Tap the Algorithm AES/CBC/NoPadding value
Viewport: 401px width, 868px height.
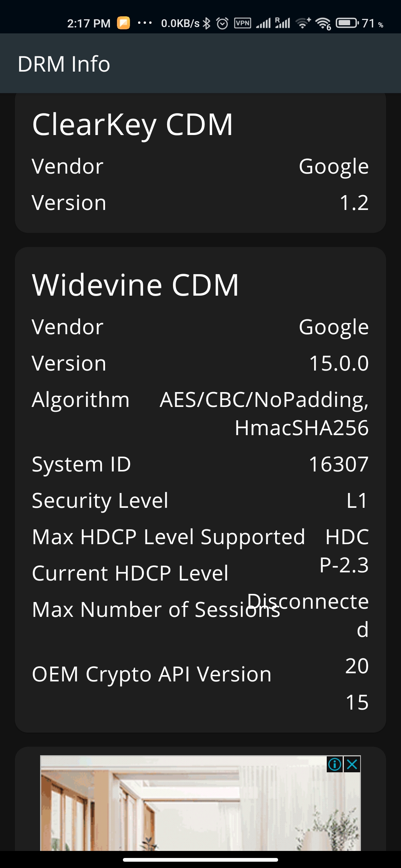pos(264,414)
